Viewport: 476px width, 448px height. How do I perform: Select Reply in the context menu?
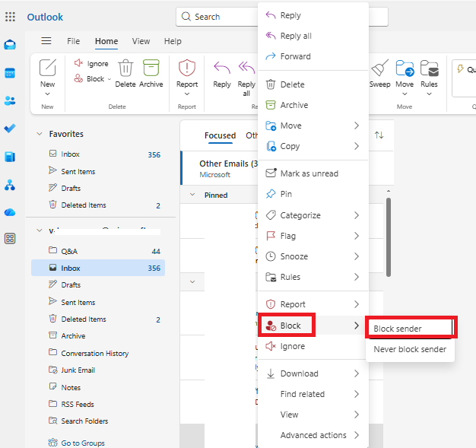(x=313, y=15)
